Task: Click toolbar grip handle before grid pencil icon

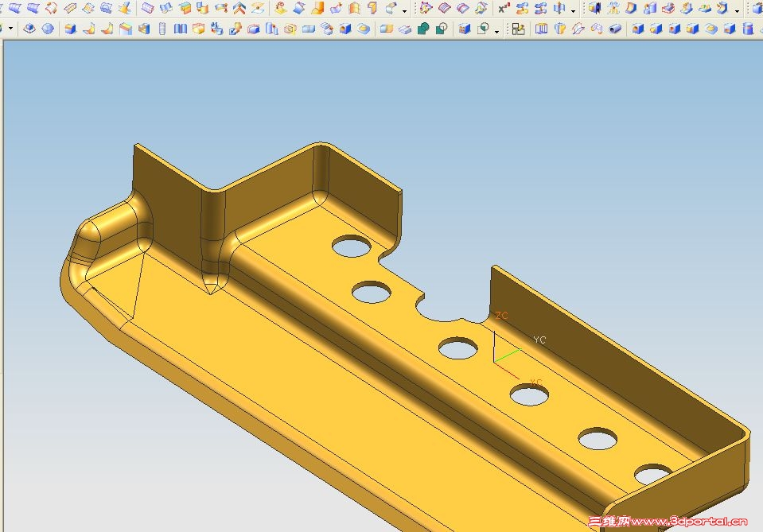Action: point(507,29)
